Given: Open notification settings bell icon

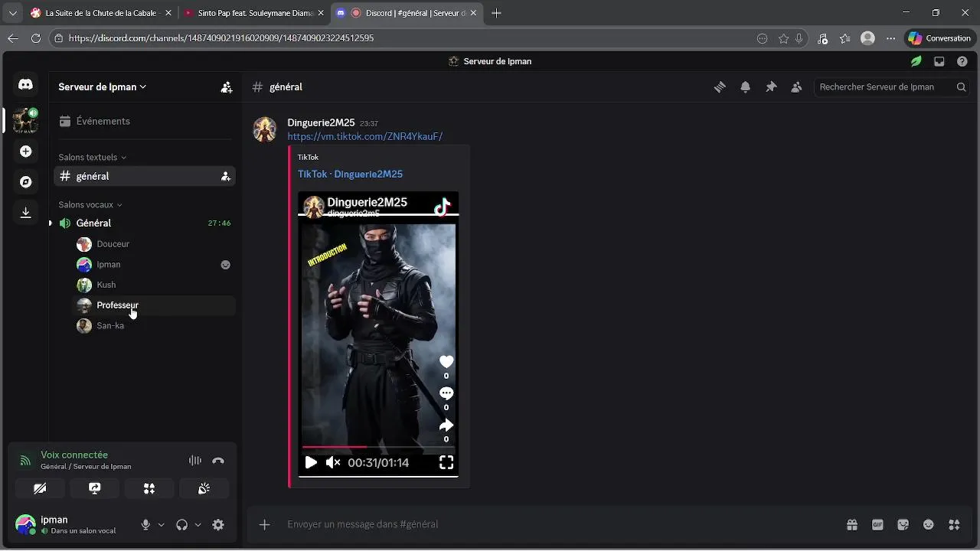Looking at the screenshot, I should click(x=745, y=87).
